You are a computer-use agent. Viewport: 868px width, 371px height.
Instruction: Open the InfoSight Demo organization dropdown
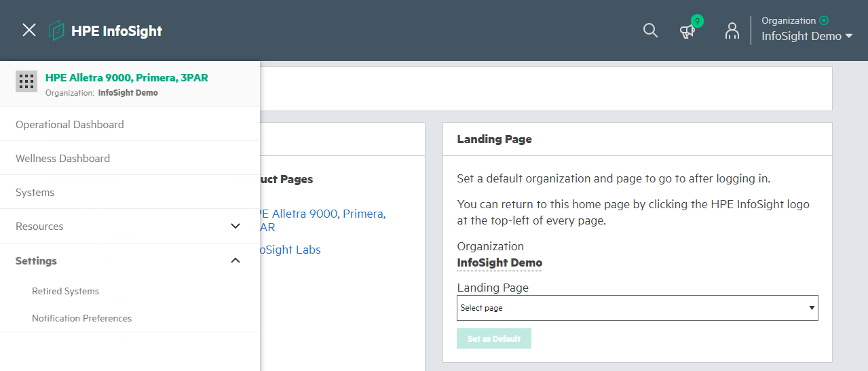[806, 37]
